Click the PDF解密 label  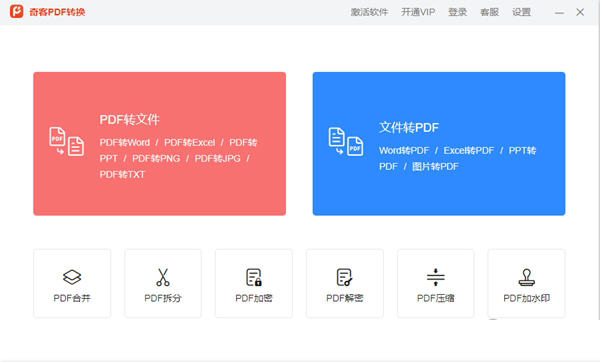[344, 298]
